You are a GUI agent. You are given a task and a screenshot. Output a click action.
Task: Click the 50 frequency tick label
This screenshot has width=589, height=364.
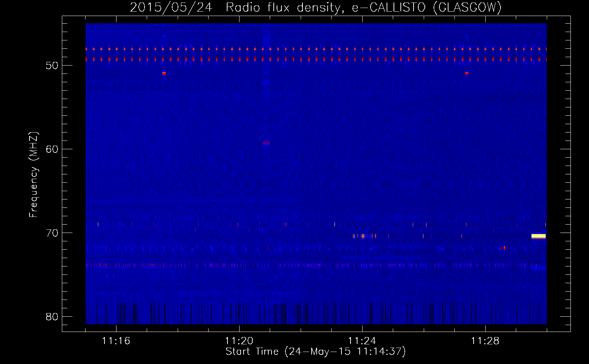tap(52, 66)
